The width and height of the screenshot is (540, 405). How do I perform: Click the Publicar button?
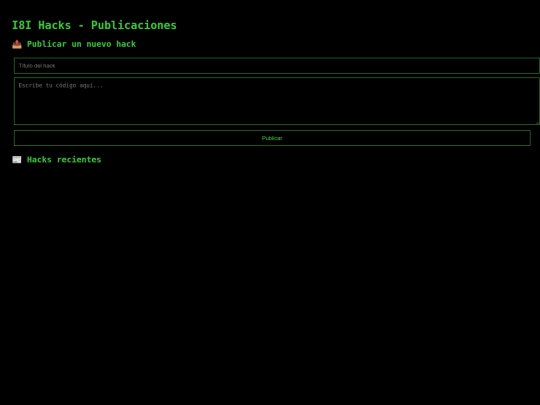272,138
